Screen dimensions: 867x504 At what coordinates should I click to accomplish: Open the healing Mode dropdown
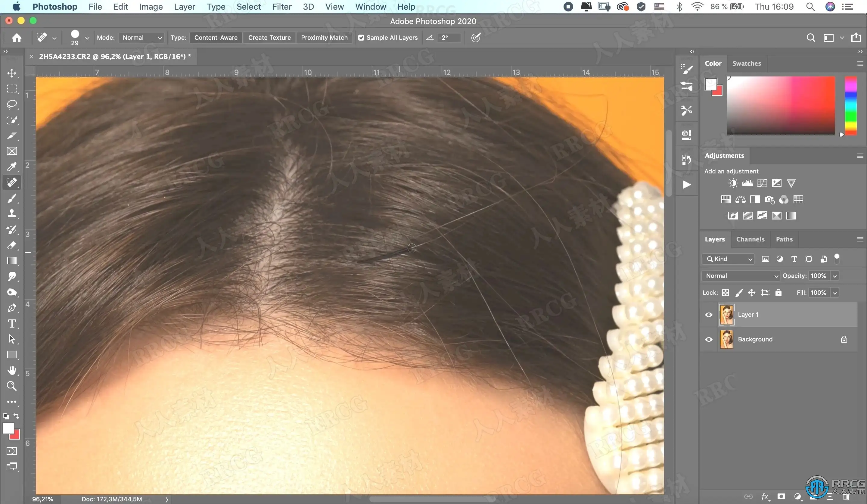(x=141, y=38)
